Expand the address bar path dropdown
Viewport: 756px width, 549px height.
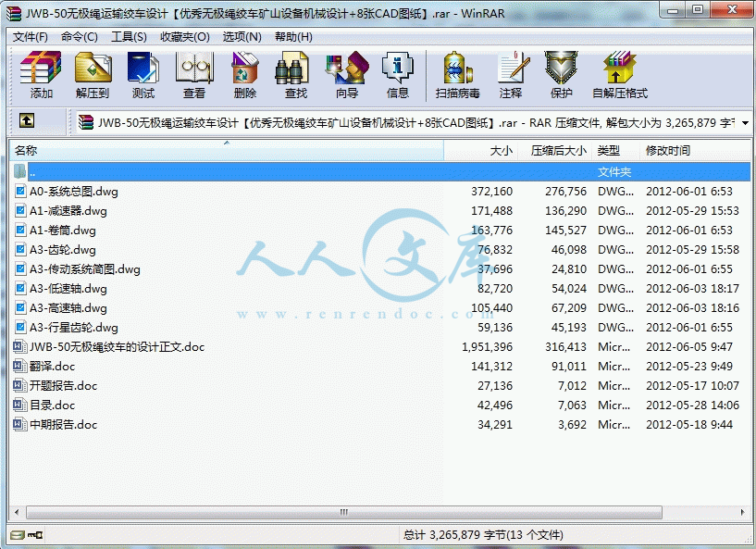(745, 123)
